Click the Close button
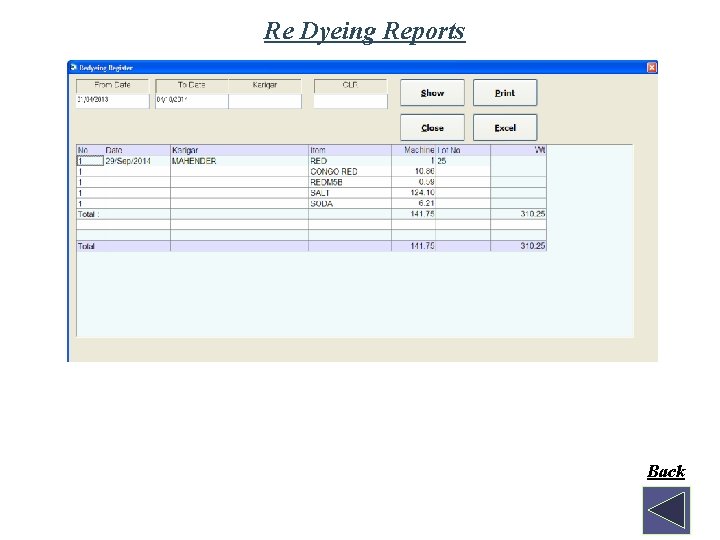 click(432, 128)
